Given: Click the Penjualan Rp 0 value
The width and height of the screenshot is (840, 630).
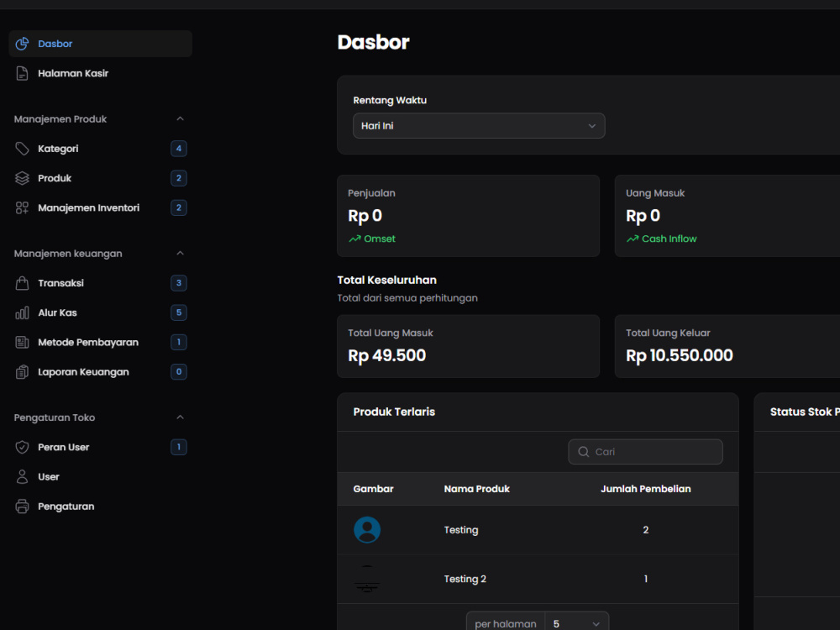Looking at the screenshot, I should point(365,216).
